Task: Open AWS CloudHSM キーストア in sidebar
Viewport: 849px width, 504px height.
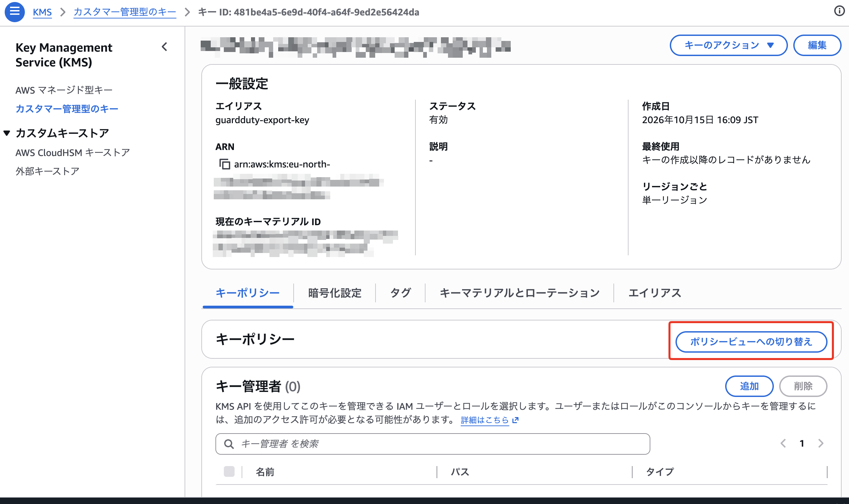Action: coord(73,152)
